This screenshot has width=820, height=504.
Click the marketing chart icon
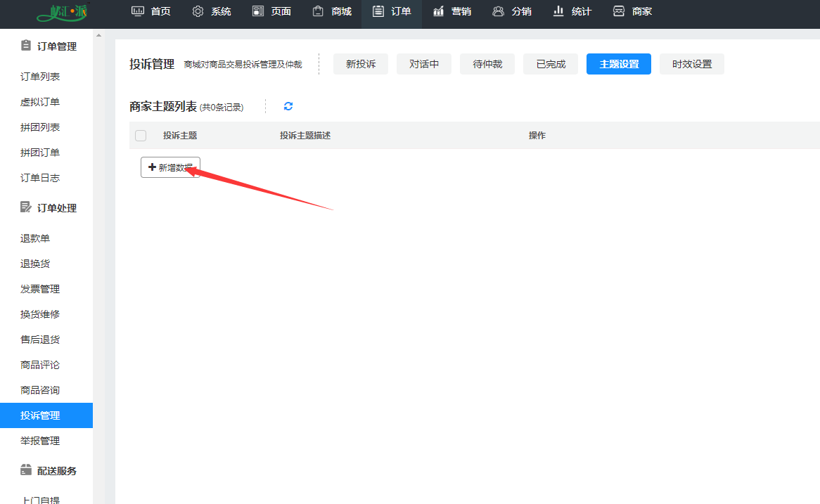click(x=439, y=11)
